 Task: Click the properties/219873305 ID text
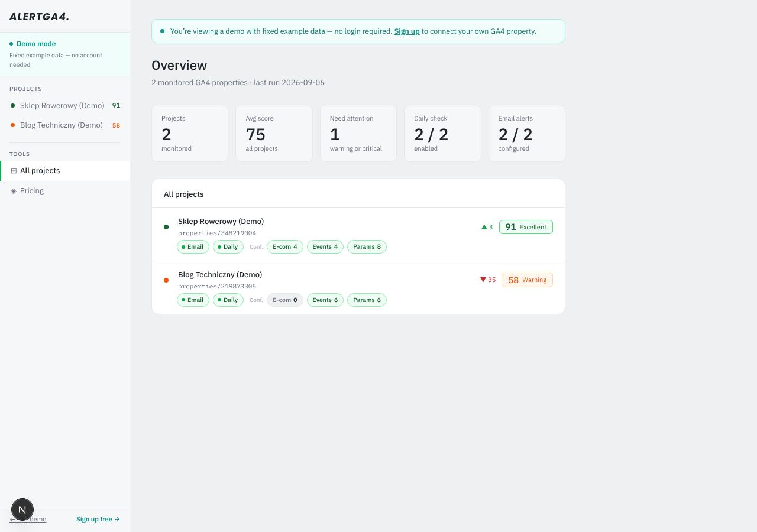[x=217, y=287]
